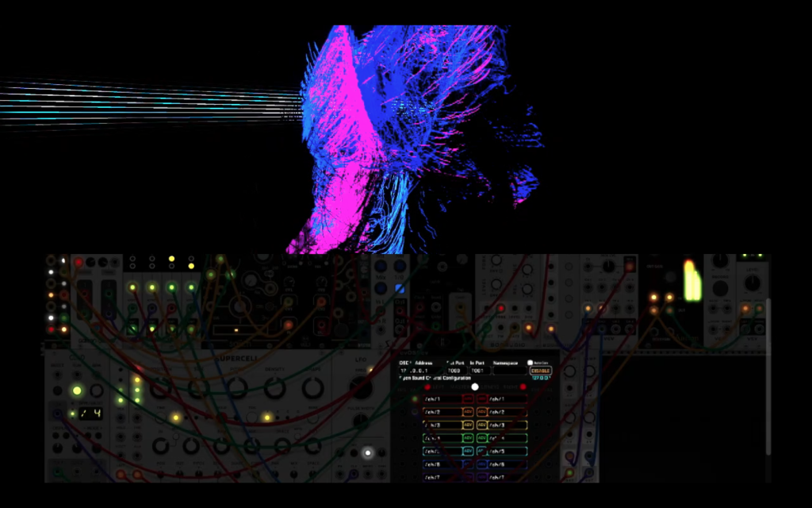Screen dimensions: 812x508
Task: Select left orange /ch/2 address field
Action: click(x=442, y=412)
